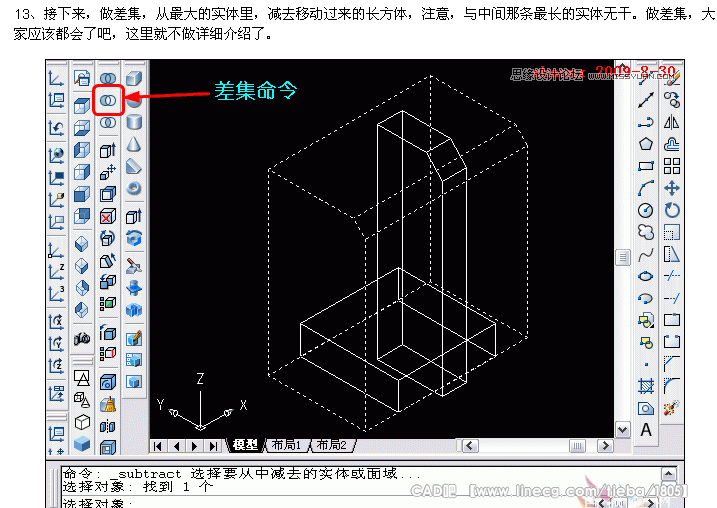Click the Rotate modify tool
Screen dimensions: 717x508
(672, 210)
